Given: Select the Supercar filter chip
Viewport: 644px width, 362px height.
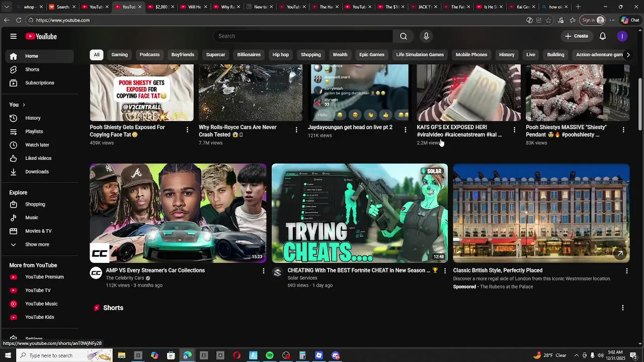Looking at the screenshot, I should pos(215,55).
